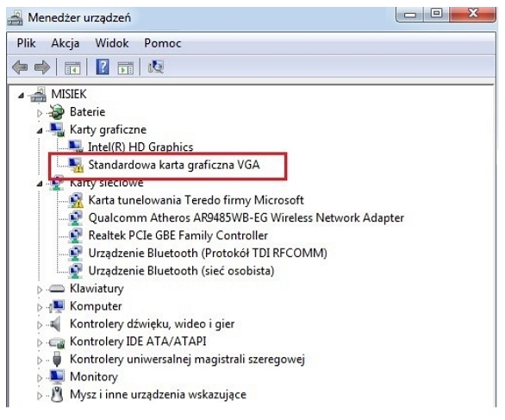Screen dimensions: 505x420
Task: Close the Menedżer urządzeń window
Action: tap(472, 14)
